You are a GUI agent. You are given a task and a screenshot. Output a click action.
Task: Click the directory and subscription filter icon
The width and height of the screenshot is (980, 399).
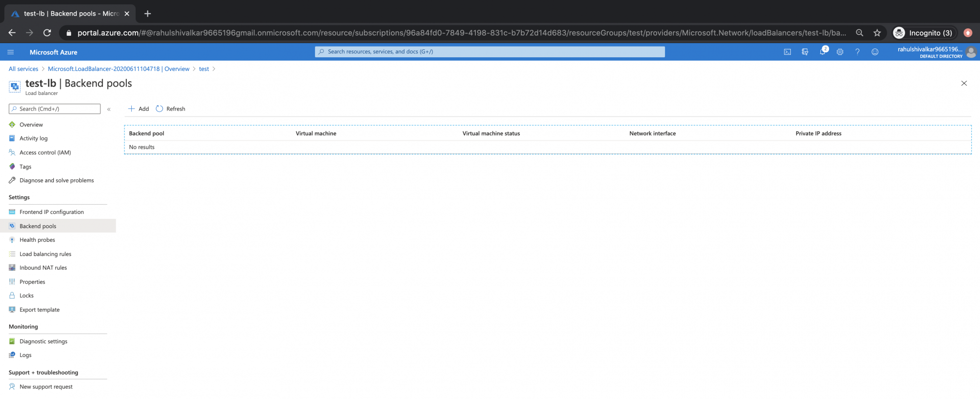coord(805,52)
